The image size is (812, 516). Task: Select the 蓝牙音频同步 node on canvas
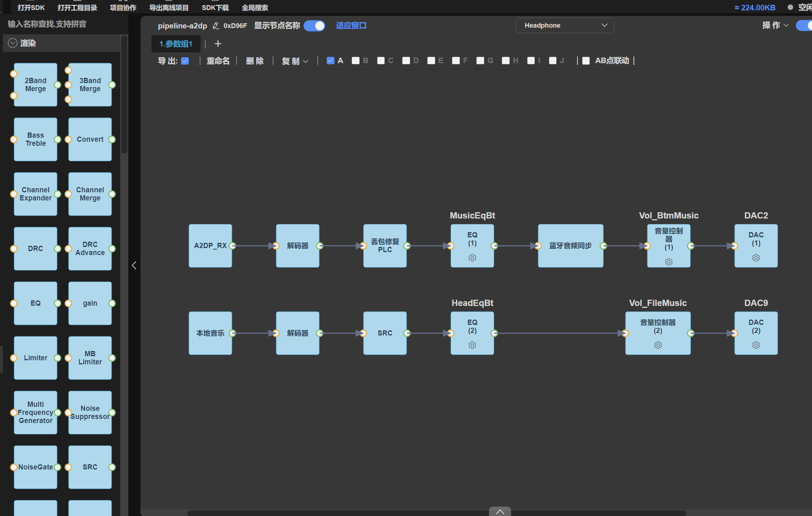point(570,246)
